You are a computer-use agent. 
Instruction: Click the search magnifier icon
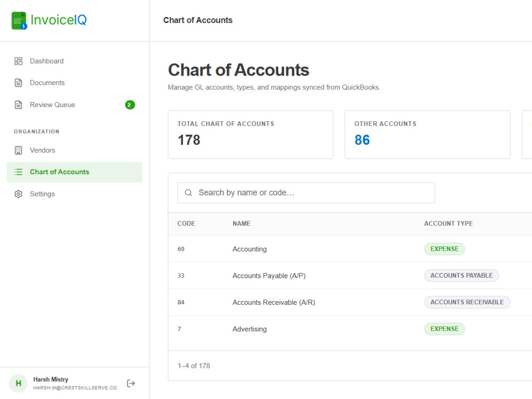(188, 193)
